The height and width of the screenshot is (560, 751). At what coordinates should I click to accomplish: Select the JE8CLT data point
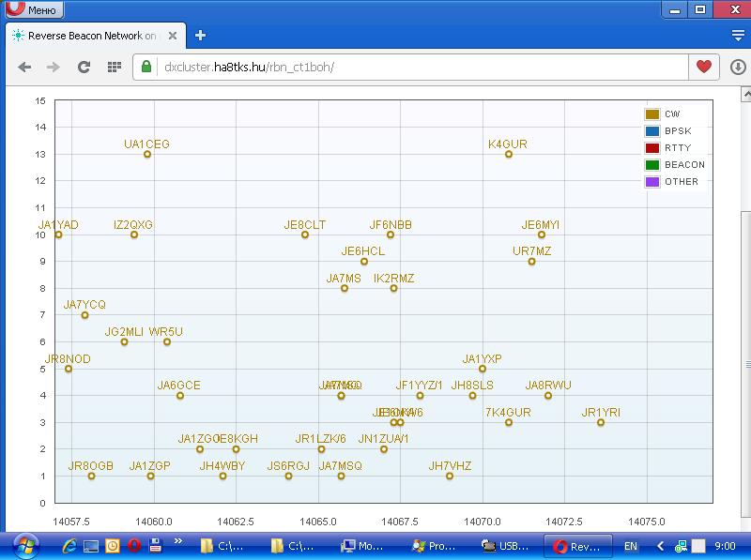click(304, 235)
